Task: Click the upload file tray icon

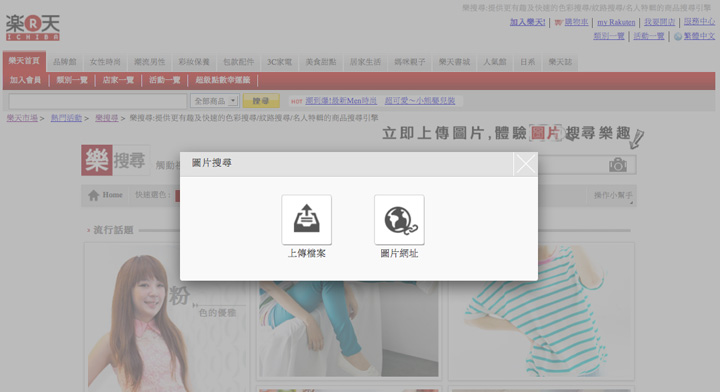Action: [306, 219]
